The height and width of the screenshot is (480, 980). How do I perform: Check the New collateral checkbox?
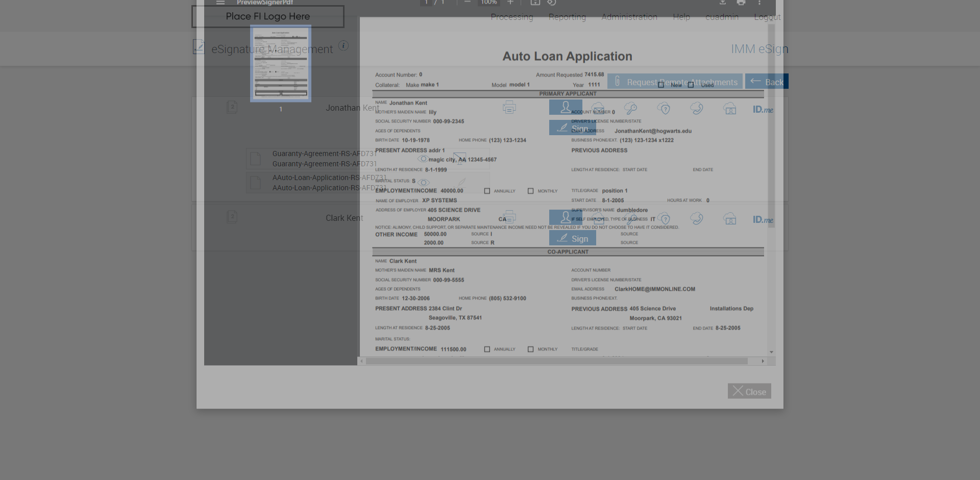[x=661, y=85]
